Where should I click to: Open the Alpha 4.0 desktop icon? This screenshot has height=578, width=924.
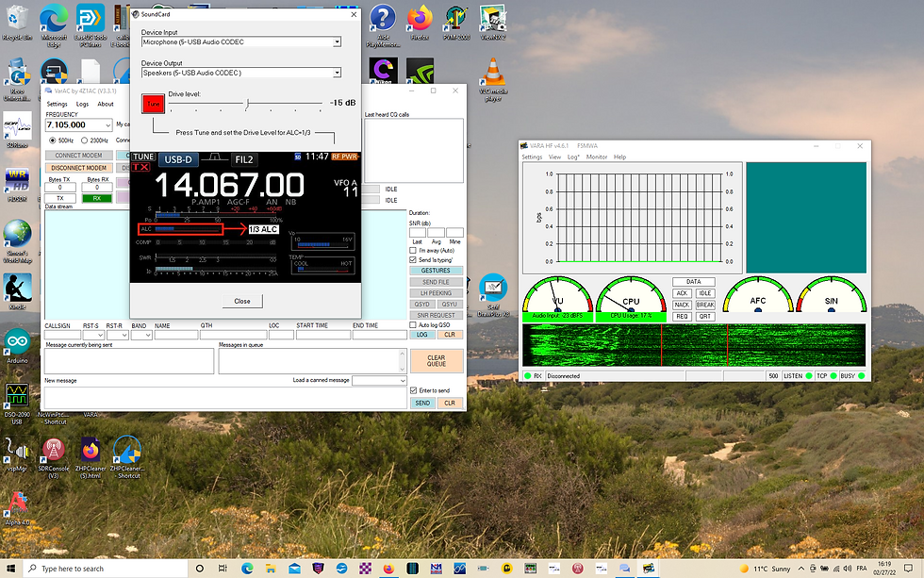tap(17, 508)
